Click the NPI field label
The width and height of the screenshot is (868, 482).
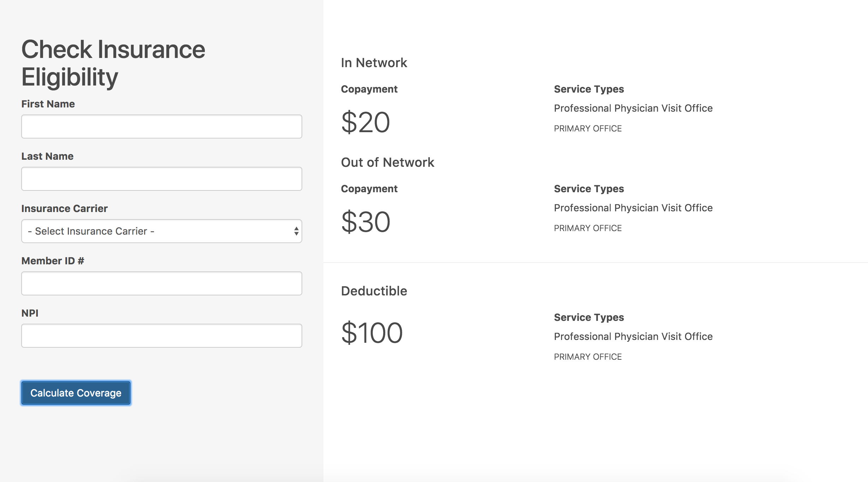coord(30,313)
